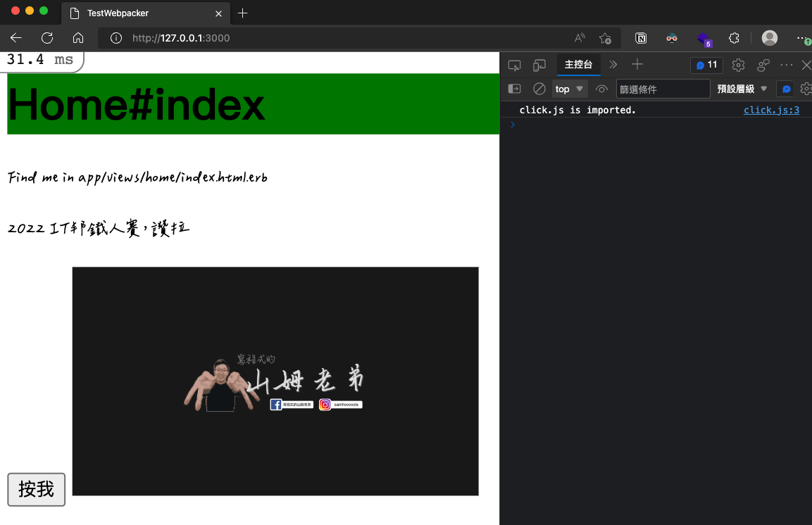Open purple extension with badge 5
This screenshot has width=812, height=525.
pos(704,39)
